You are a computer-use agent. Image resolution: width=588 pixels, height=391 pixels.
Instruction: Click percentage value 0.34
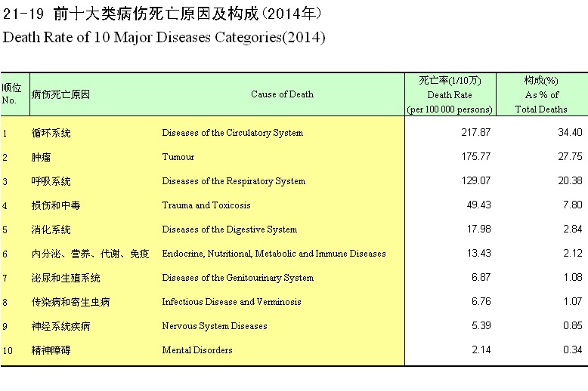573,349
